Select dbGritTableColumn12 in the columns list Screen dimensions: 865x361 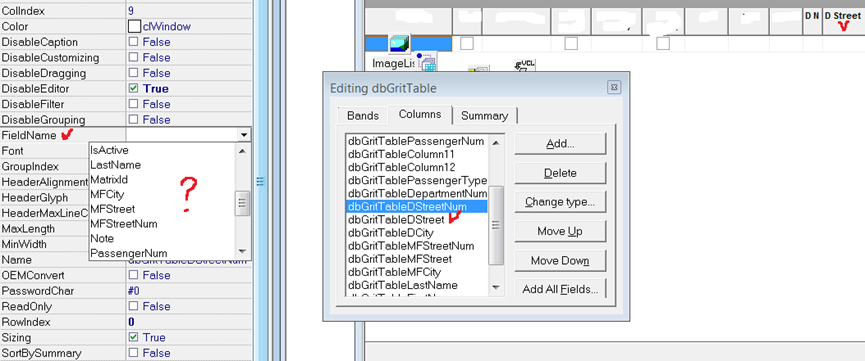[x=417, y=167]
